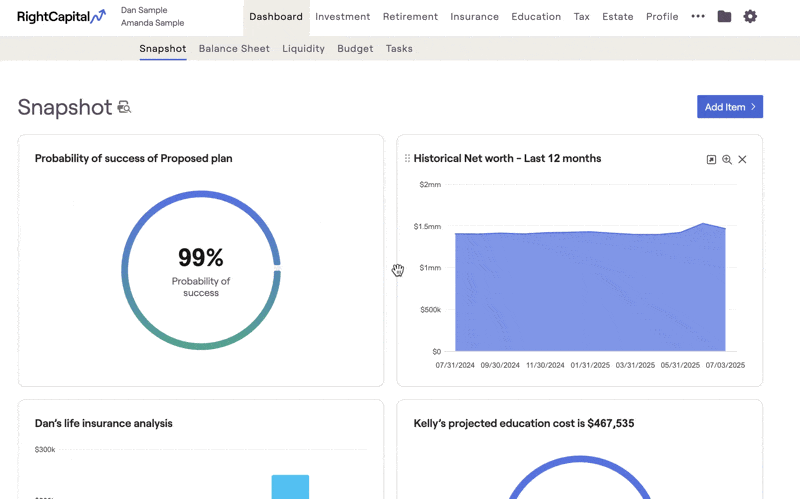Open the Historical Net worth pop-out icon
Viewport: 800px width, 499px height.
point(711,160)
